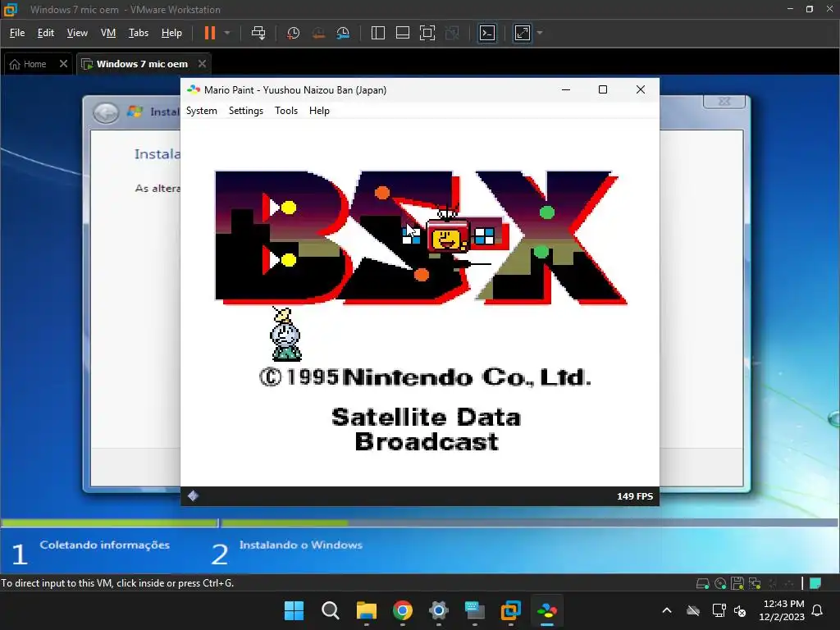Viewport: 840px width, 630px height.
Task: Open the emulator Help menu
Action: [x=319, y=111]
